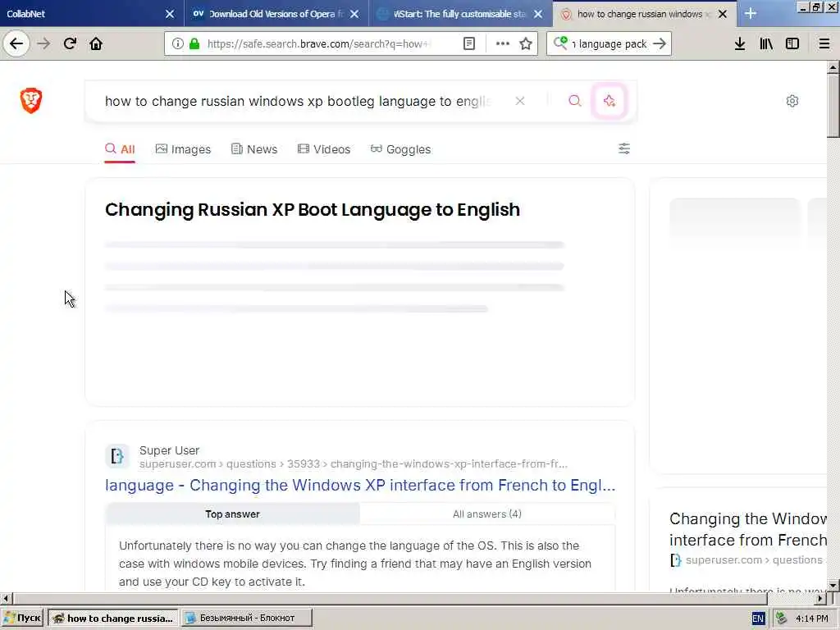Click the AI answer sparkle button
The width and height of the screenshot is (840, 630).
point(609,101)
